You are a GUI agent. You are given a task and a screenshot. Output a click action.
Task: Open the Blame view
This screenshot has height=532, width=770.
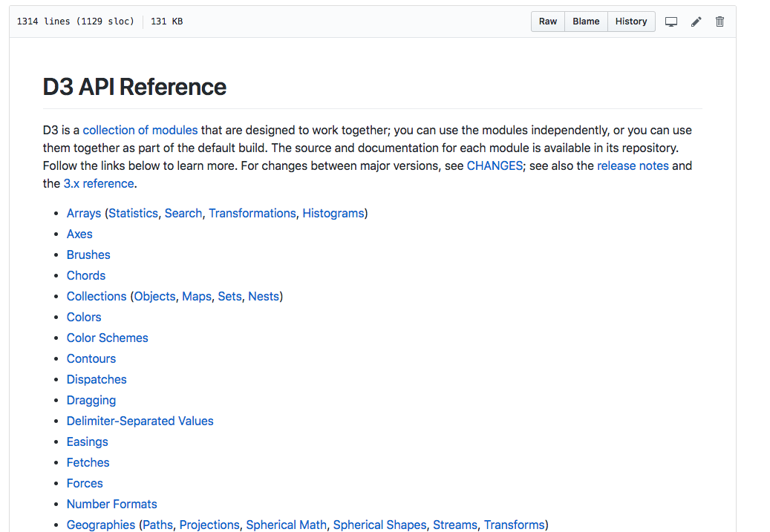(586, 22)
